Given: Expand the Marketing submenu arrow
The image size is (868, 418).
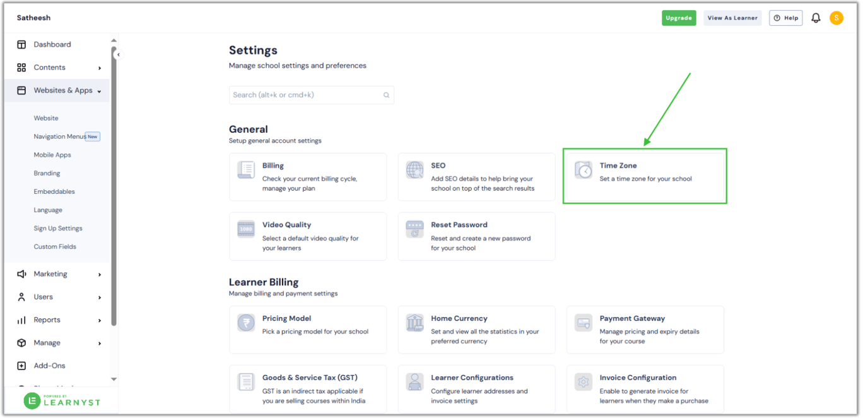Looking at the screenshot, I should pos(100,275).
